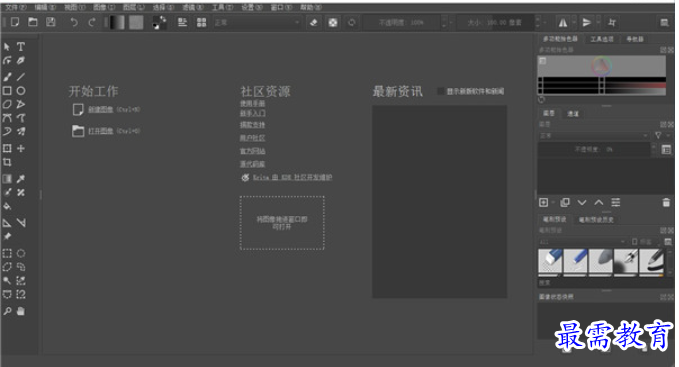
Task: Select the Freehand Path tool
Action: (x=20, y=118)
